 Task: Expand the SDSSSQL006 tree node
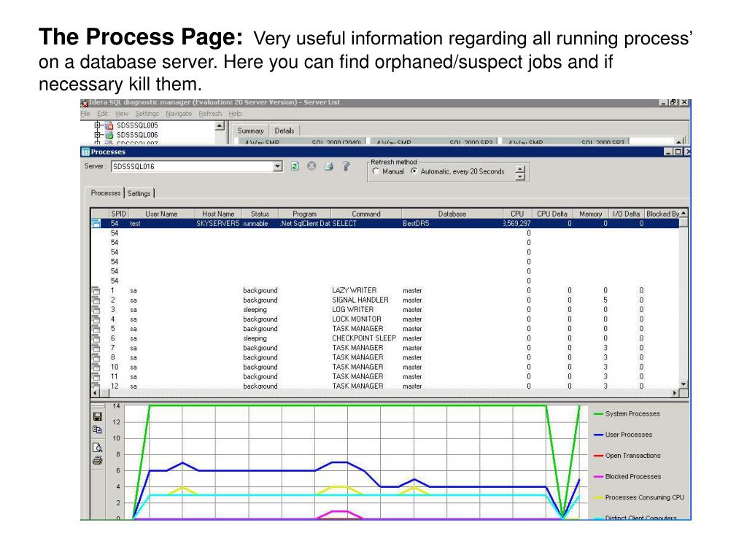pos(98,135)
